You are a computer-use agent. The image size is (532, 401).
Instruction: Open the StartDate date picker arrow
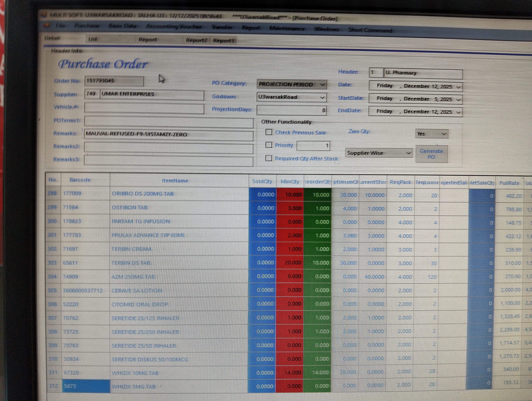tap(458, 99)
